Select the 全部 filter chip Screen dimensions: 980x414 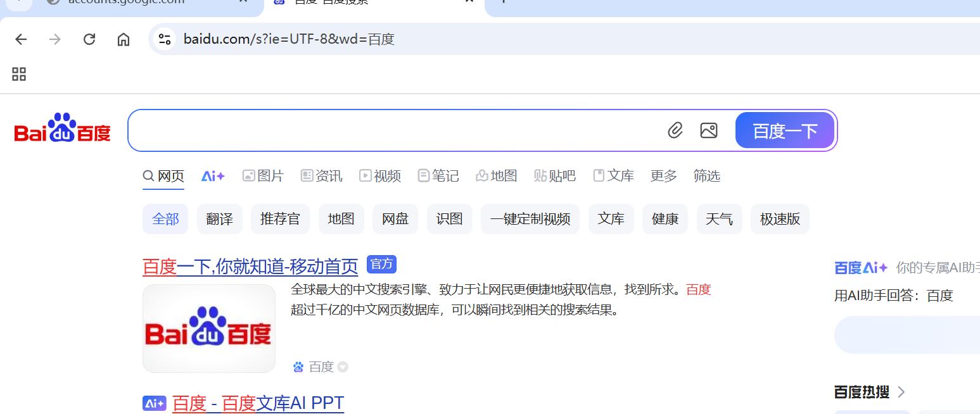pyautogui.click(x=165, y=219)
